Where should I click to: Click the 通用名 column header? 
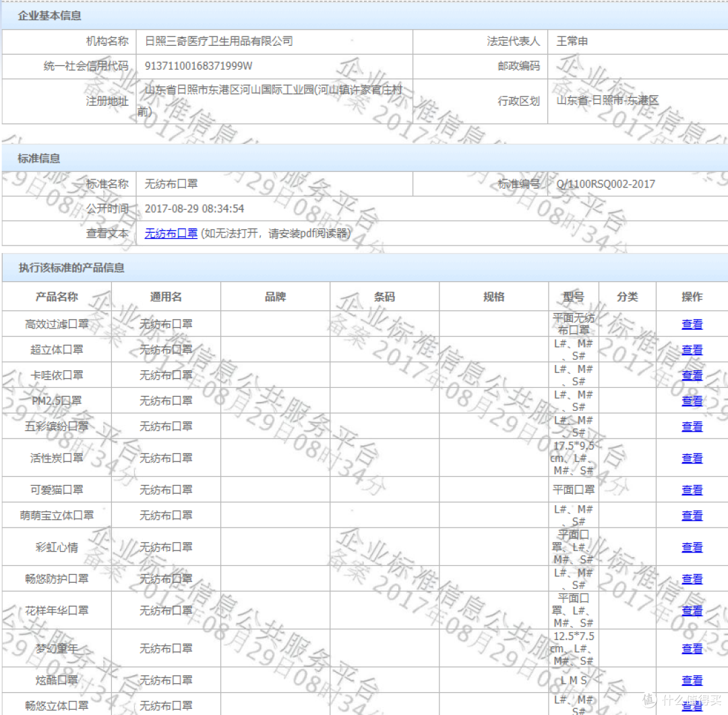(x=166, y=296)
